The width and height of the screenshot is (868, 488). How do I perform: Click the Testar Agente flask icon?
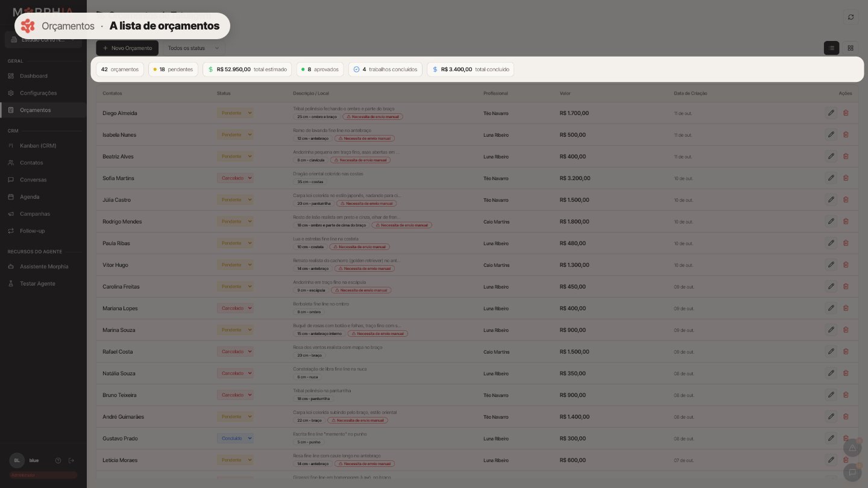[11, 283]
